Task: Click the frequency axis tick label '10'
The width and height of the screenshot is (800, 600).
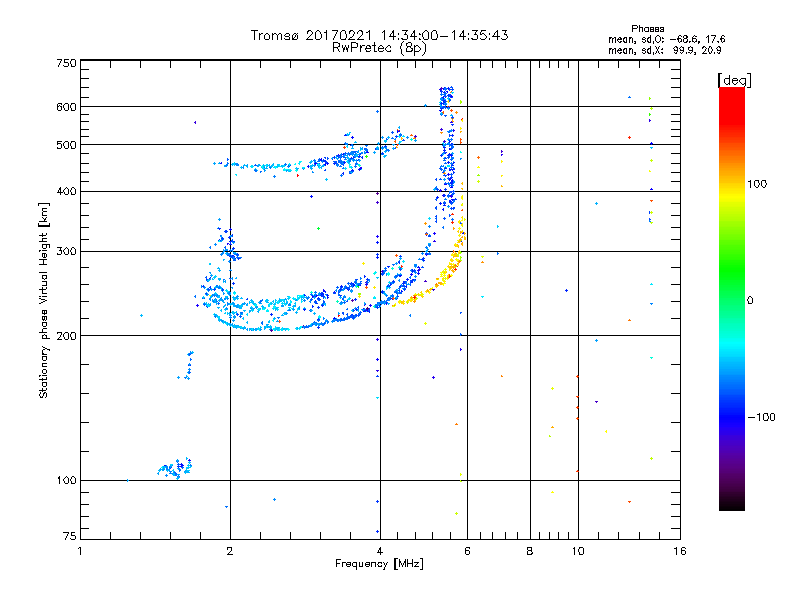Action: pyautogui.click(x=578, y=551)
